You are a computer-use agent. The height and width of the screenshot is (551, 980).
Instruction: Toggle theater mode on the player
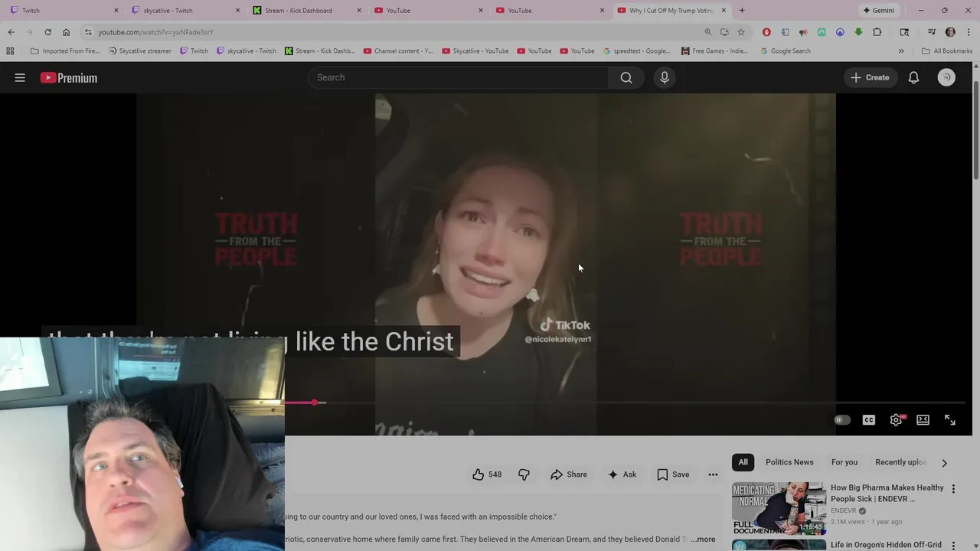point(923,420)
